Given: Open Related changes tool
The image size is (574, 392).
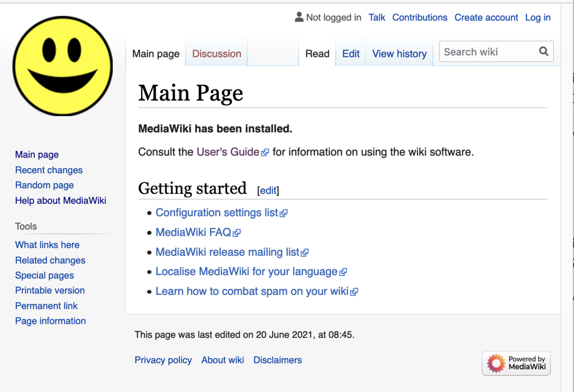Looking at the screenshot, I should coord(50,260).
